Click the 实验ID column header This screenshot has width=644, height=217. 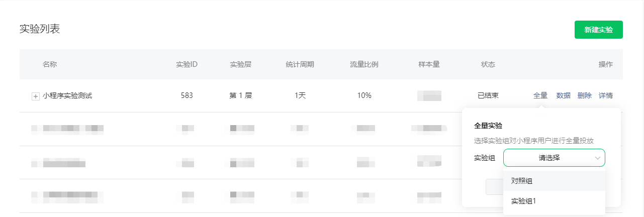click(x=187, y=64)
